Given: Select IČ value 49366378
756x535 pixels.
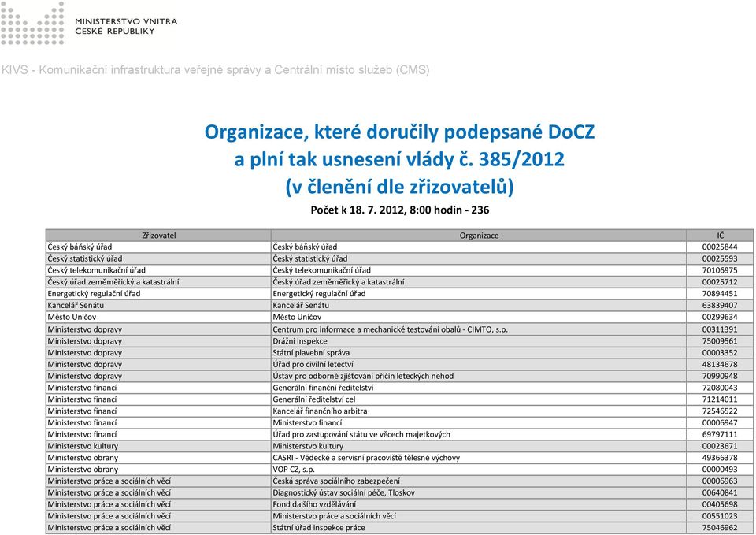Looking at the screenshot, I should pos(720,458).
